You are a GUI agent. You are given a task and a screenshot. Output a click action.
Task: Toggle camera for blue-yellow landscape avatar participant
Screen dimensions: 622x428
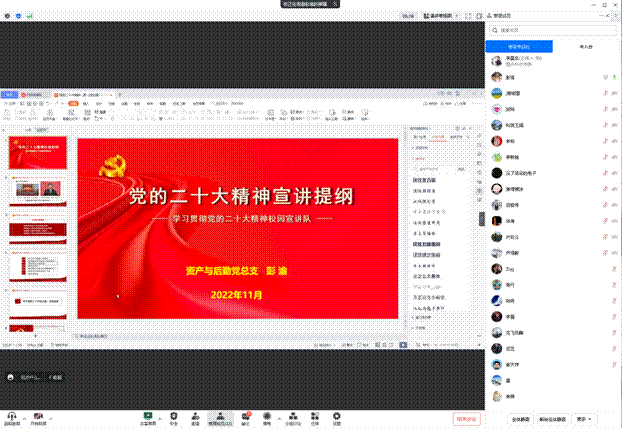614,93
